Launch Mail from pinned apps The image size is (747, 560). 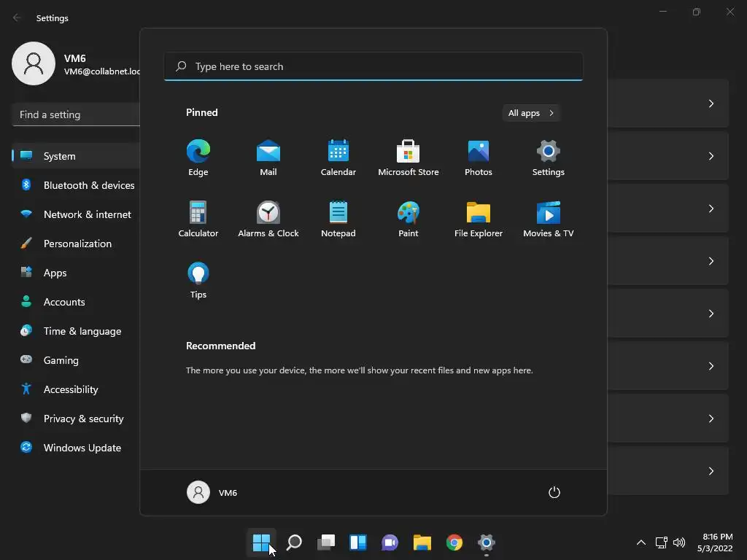268,157
